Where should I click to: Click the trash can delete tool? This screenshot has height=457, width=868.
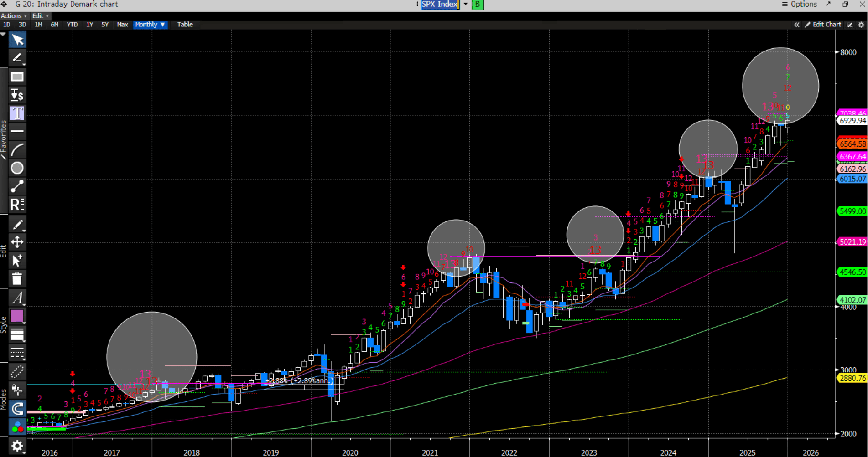[x=17, y=278]
